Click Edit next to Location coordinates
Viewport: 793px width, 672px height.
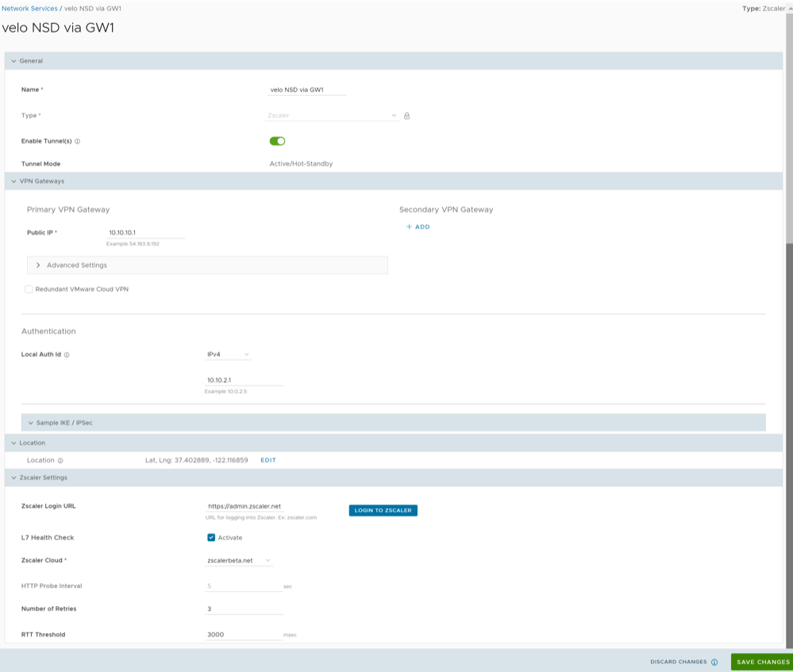coord(268,460)
